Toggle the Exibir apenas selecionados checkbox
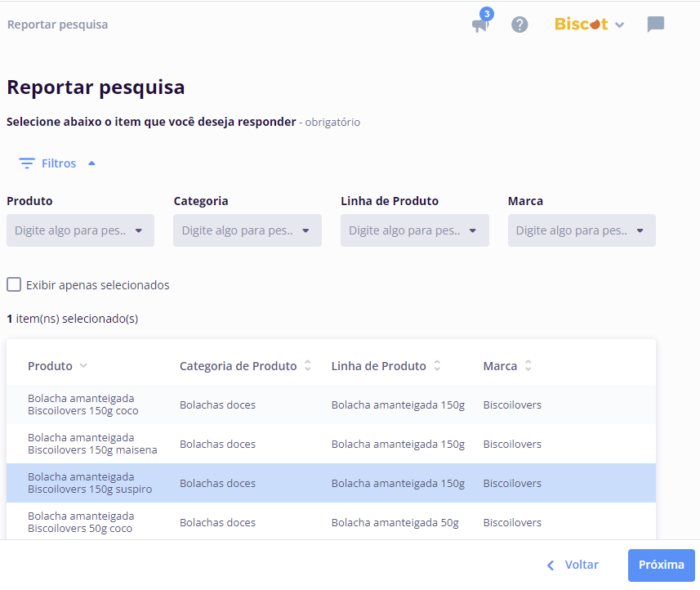 14,284
